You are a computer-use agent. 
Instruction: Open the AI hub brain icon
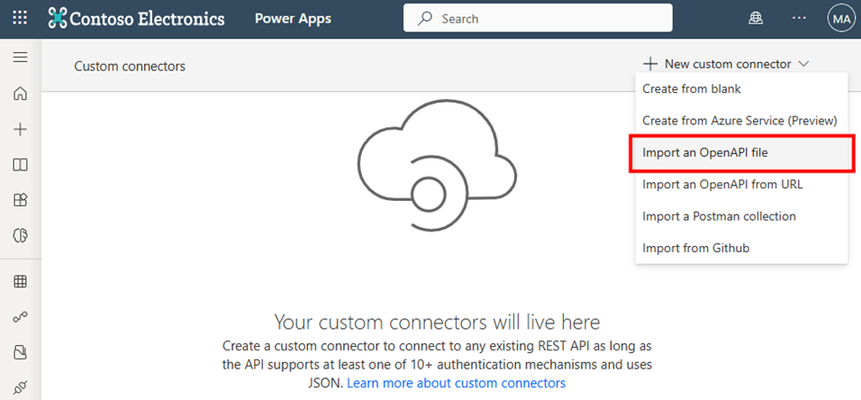coord(20,235)
